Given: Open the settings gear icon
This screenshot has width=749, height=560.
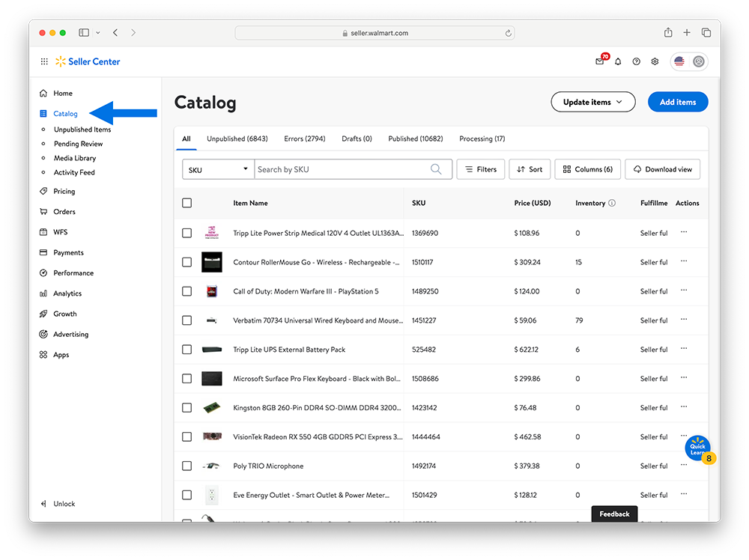Looking at the screenshot, I should tap(655, 61).
